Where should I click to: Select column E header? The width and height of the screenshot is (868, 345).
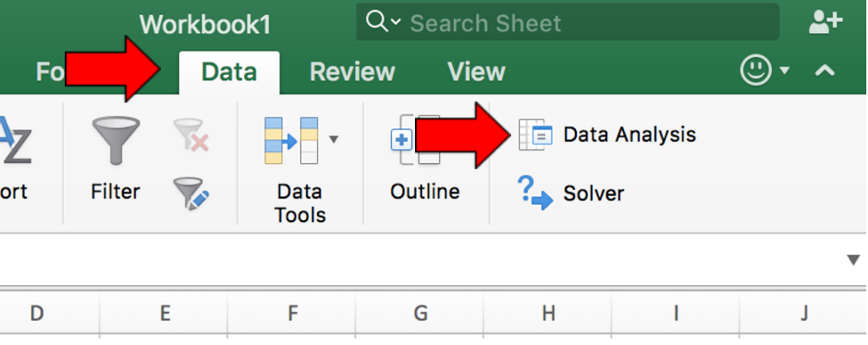pyautogui.click(x=165, y=314)
